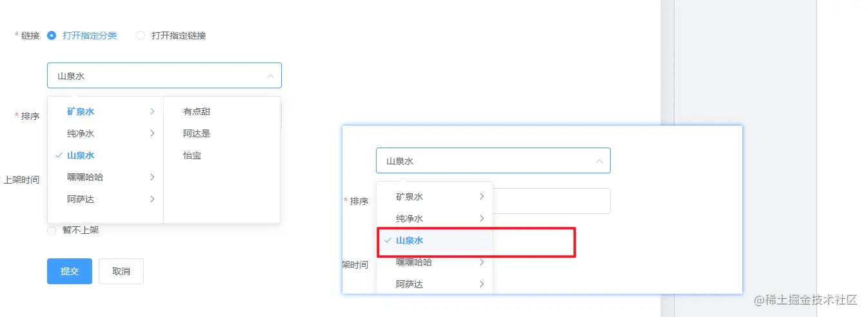Collapse the 山泉水 cascader arrow in left form

point(270,76)
